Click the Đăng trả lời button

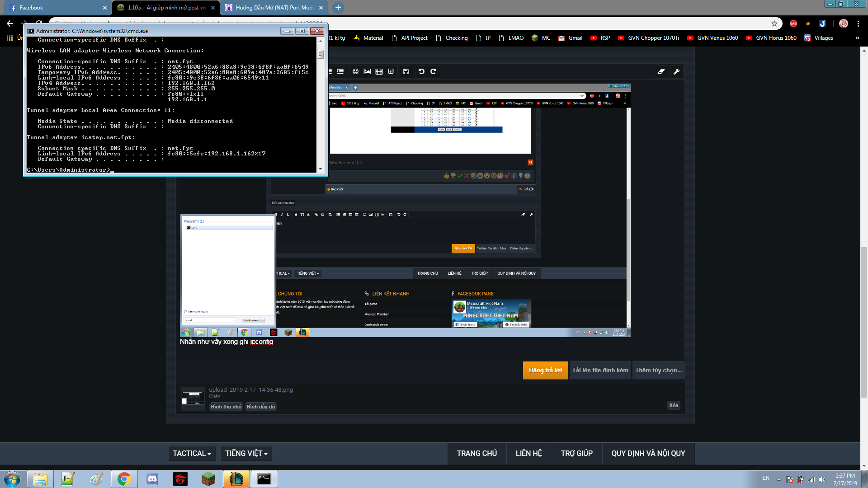point(545,370)
